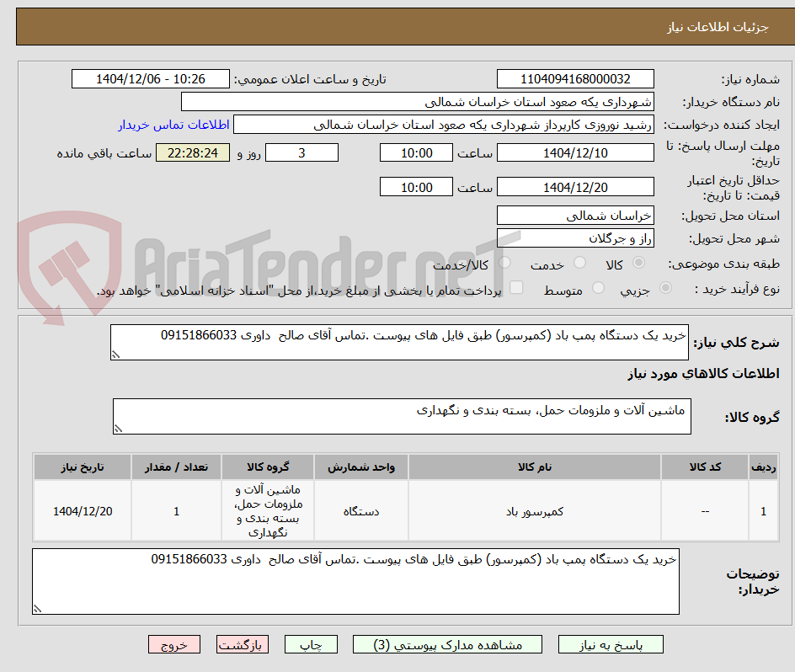Click the remaining time 22:28:24 field
This screenshot has height=672, width=795.
pos(193,152)
